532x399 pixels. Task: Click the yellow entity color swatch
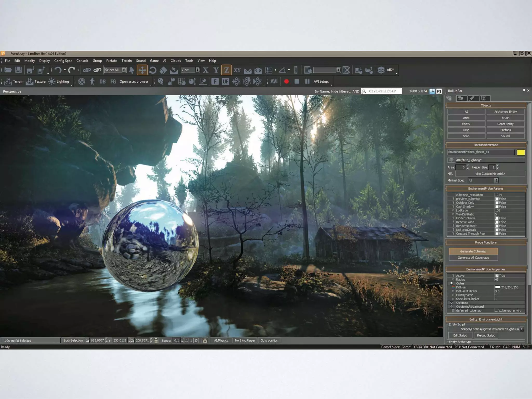[x=521, y=152]
